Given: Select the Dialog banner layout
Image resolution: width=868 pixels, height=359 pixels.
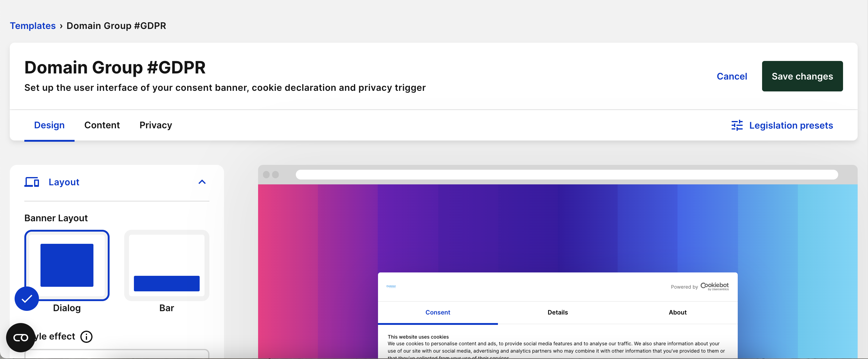Looking at the screenshot, I should (x=67, y=265).
